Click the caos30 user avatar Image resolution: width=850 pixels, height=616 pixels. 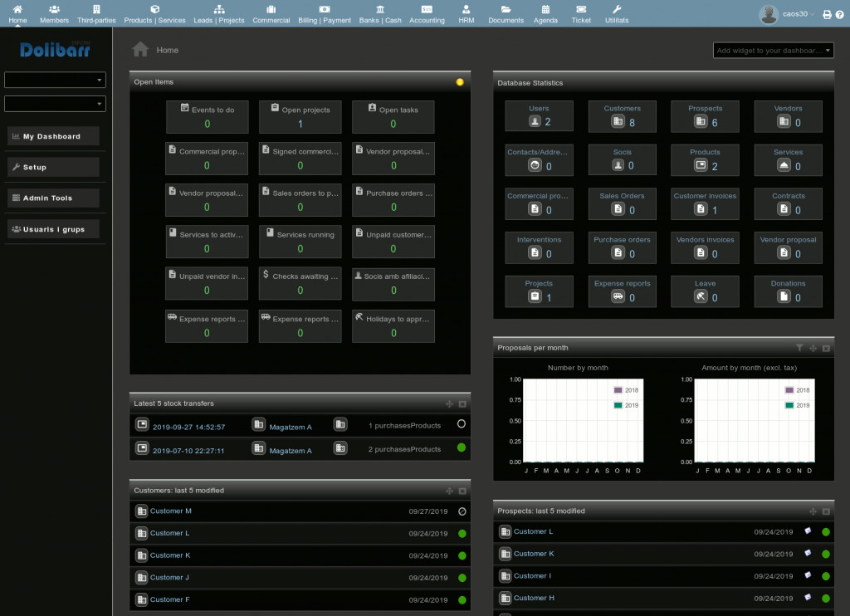pyautogui.click(x=769, y=14)
